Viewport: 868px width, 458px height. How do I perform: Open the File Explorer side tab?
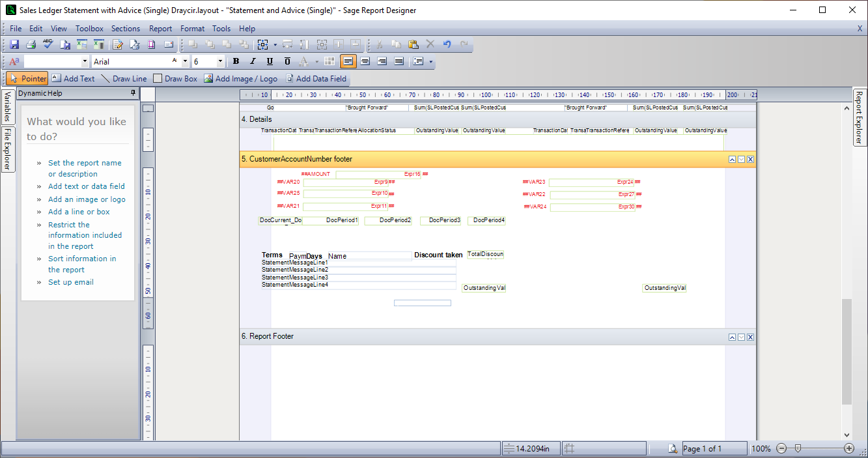click(x=7, y=149)
